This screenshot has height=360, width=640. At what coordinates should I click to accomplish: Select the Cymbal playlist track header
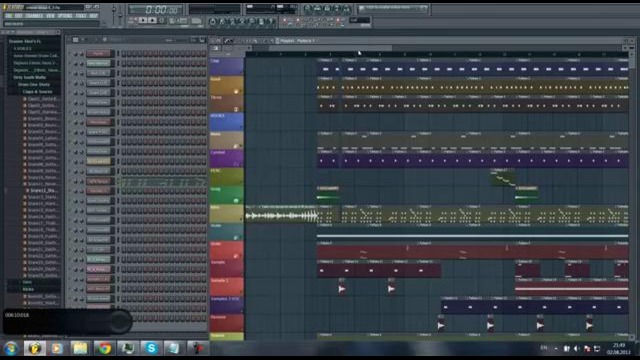point(226,158)
